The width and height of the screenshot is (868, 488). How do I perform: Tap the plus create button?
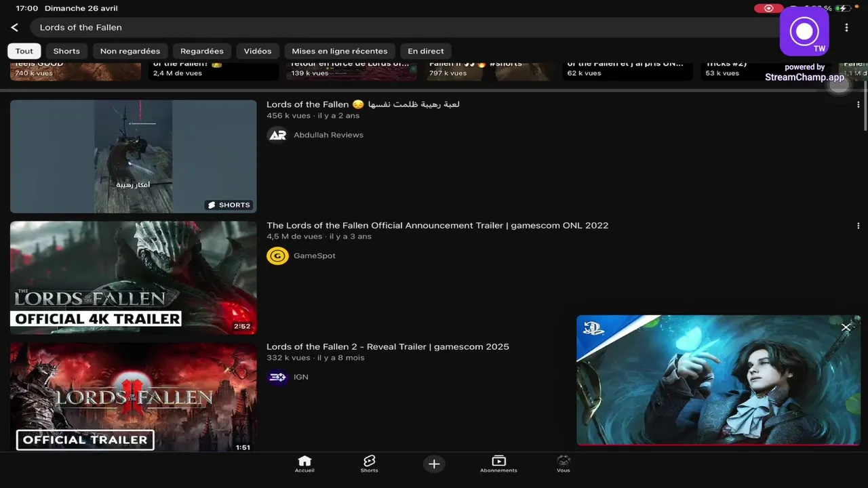point(434,464)
